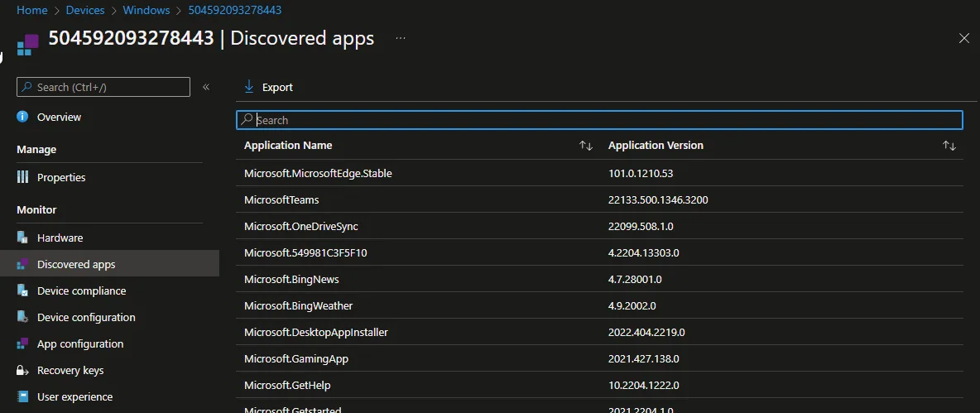Image resolution: width=980 pixels, height=413 pixels.
Task: Click the Application Name column header
Action: (x=288, y=146)
